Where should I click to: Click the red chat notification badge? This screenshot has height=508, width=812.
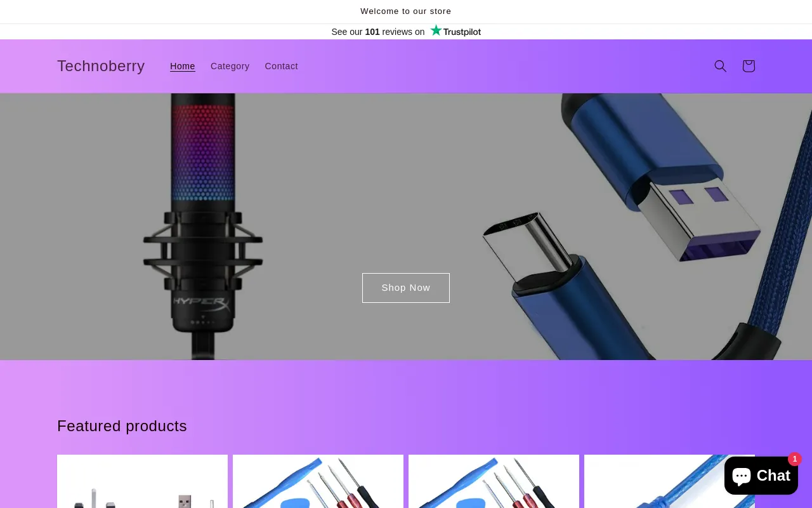coord(795,458)
